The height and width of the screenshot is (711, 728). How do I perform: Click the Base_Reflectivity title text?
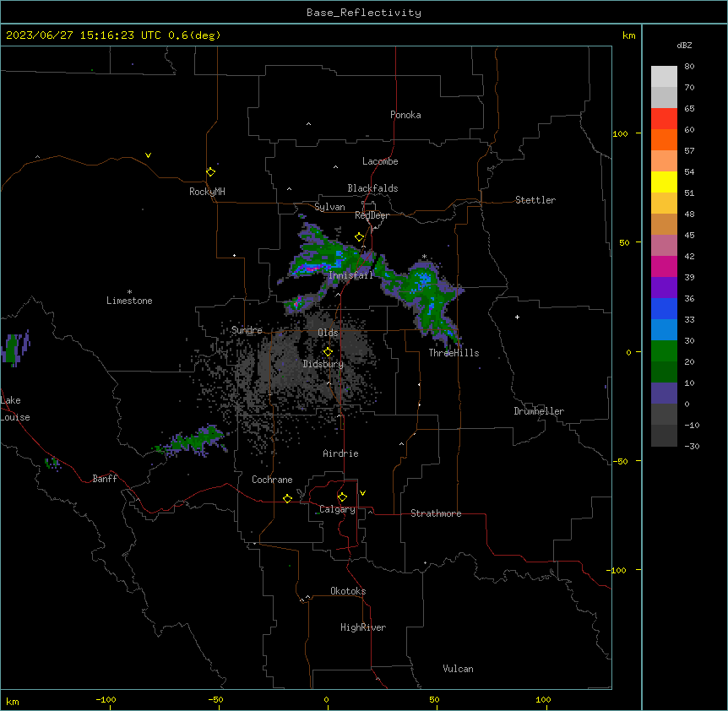[364, 13]
